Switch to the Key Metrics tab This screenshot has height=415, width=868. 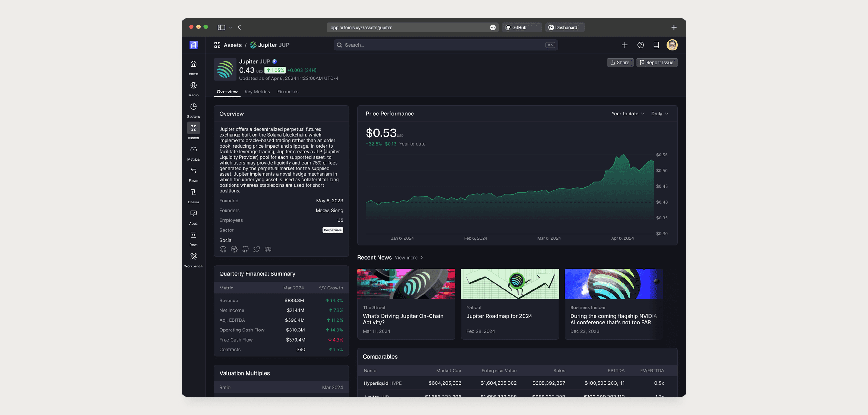[x=257, y=92]
